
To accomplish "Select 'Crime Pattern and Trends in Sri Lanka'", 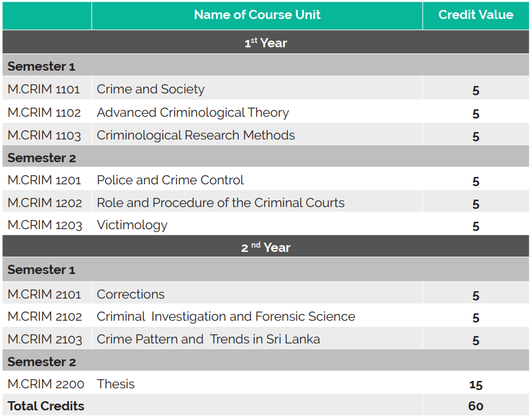I will (x=208, y=339).
